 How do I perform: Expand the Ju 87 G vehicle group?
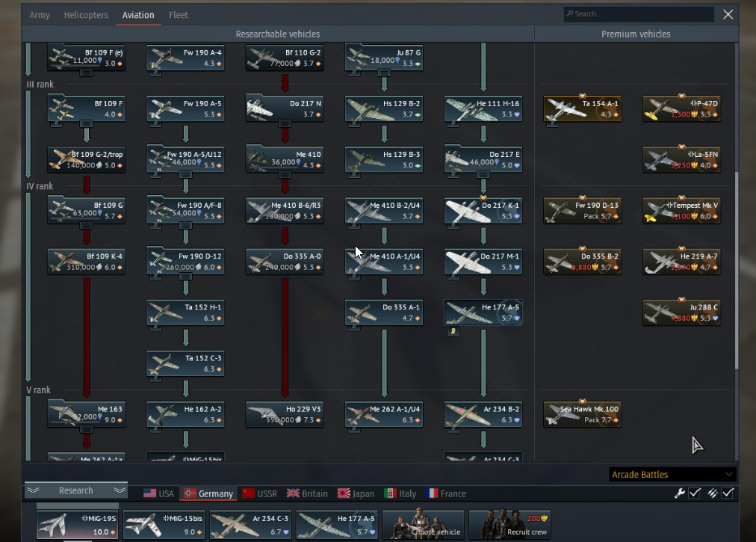pos(384,73)
